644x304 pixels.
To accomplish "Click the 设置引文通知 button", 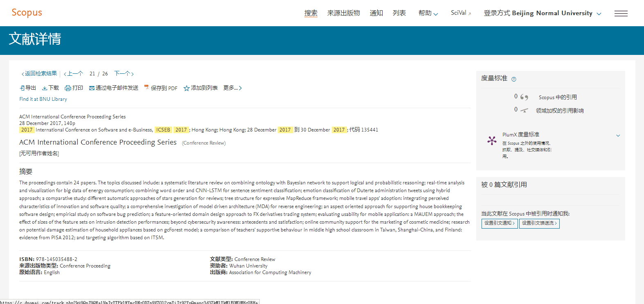I will (x=500, y=223).
